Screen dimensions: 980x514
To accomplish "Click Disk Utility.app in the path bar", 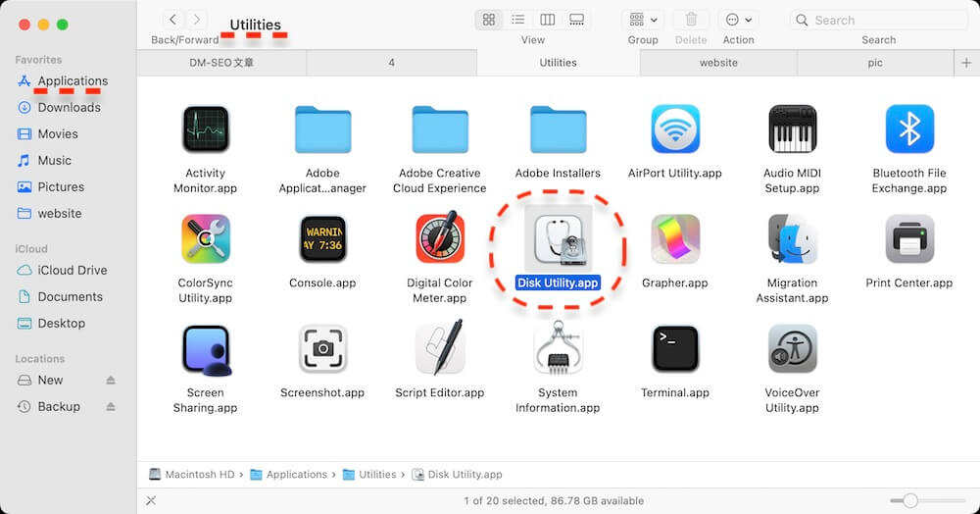I will pyautogui.click(x=457, y=475).
